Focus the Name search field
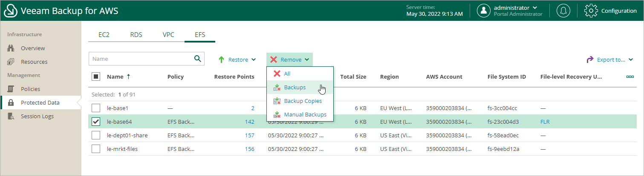Viewport: 644px width, 176px height. 140,59
